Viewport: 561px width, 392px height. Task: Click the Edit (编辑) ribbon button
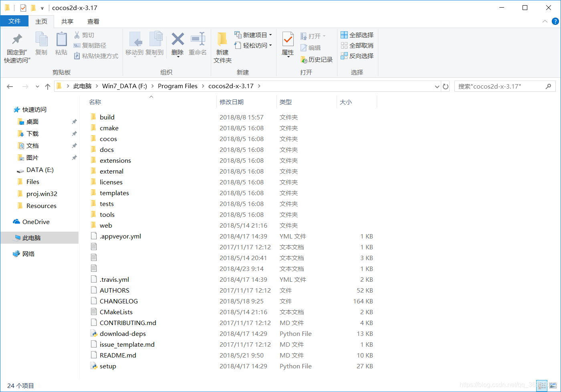tap(311, 48)
